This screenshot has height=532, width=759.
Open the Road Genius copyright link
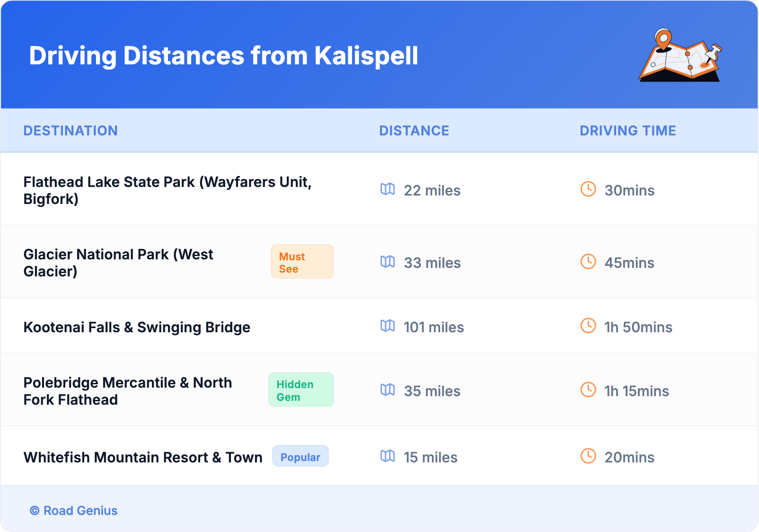pos(74,511)
